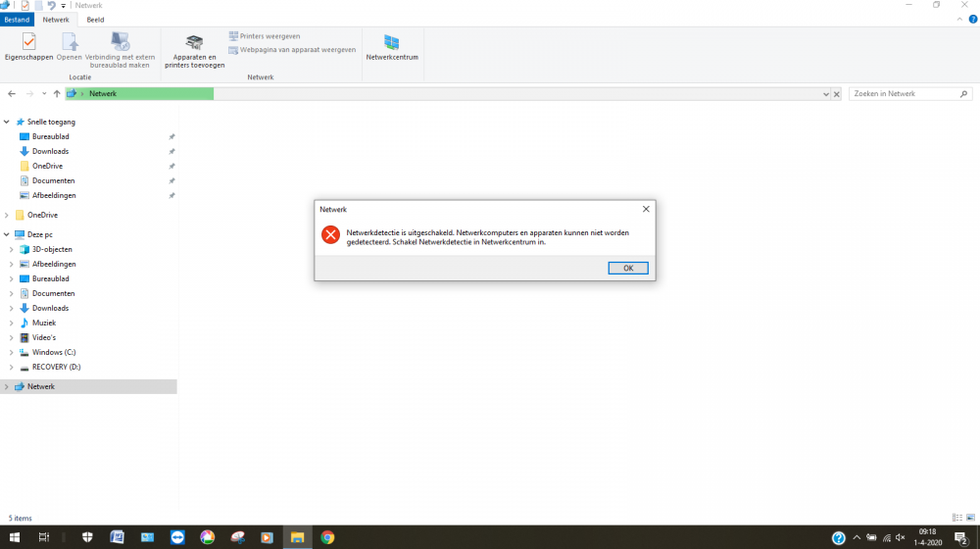Select 3D-objecten in the tree
Screen dimensions: 980x549
click(52, 249)
